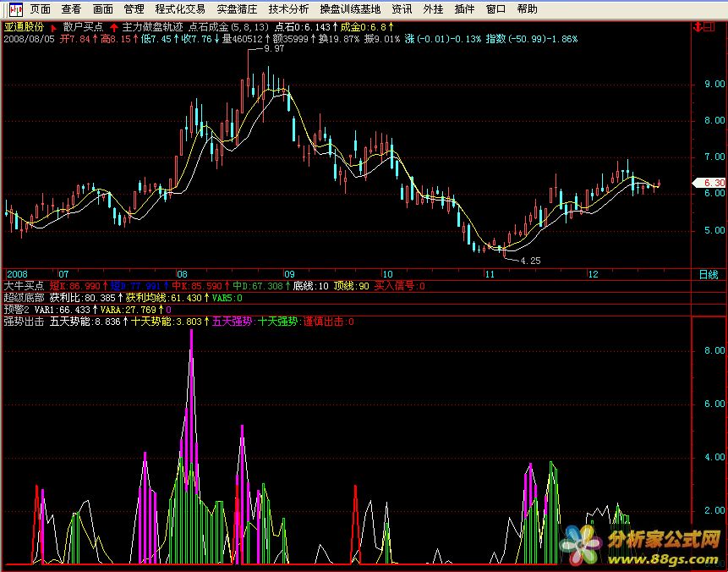Click the 09 month marker on time axis

[289, 274]
